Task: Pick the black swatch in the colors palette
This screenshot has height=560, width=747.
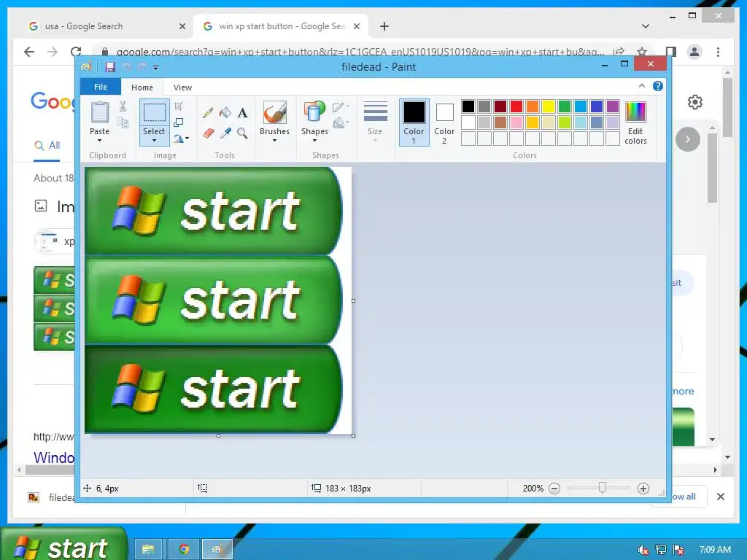Action: tap(468, 106)
